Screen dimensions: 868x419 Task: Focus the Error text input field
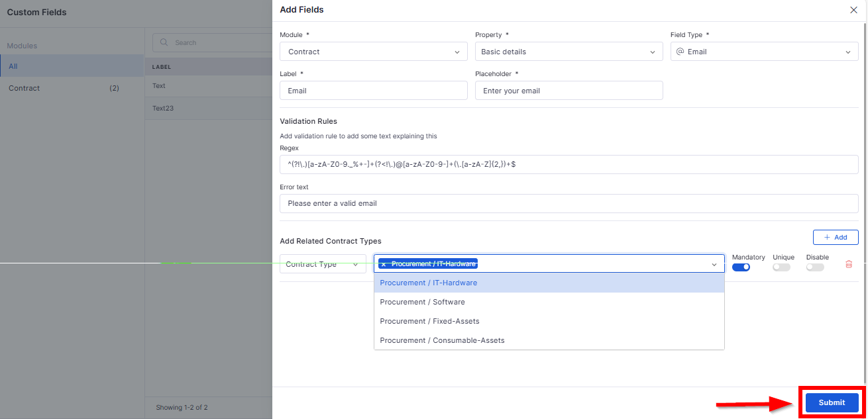pyautogui.click(x=569, y=203)
